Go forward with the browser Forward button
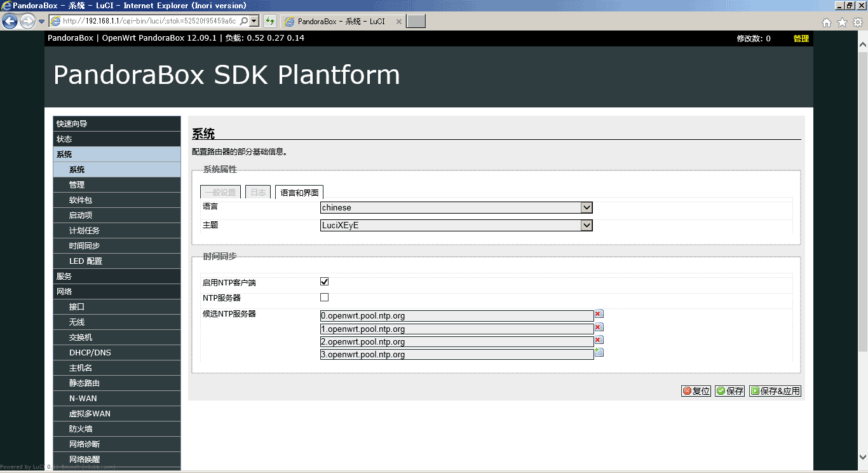Viewport: 868px width, 473px height. click(x=27, y=22)
